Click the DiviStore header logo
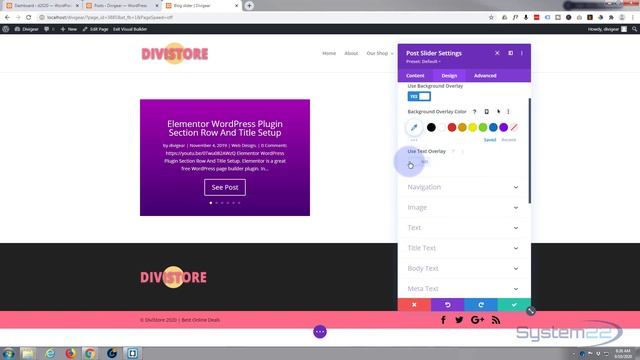 pos(175,53)
